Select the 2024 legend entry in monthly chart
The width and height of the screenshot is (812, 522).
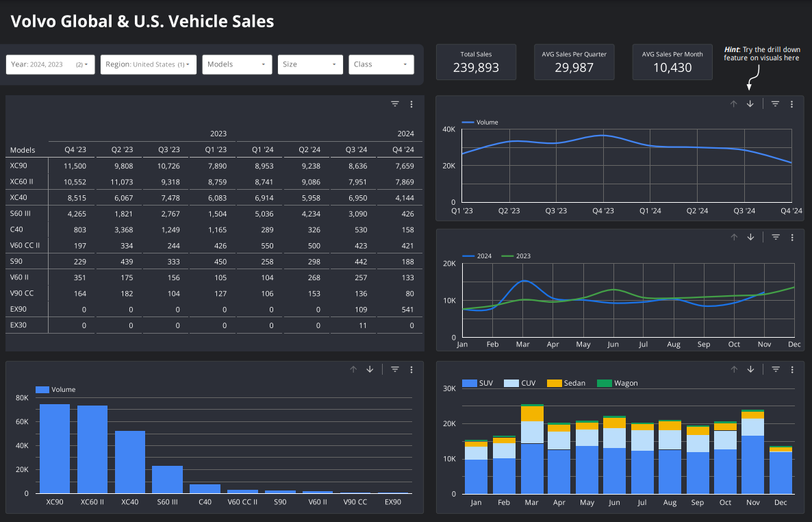pos(477,256)
